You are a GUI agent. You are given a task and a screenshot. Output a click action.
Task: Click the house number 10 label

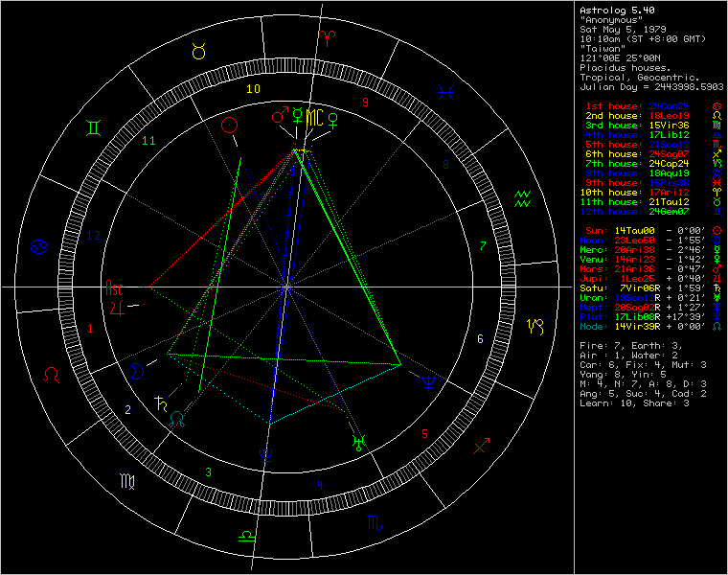[x=253, y=89]
